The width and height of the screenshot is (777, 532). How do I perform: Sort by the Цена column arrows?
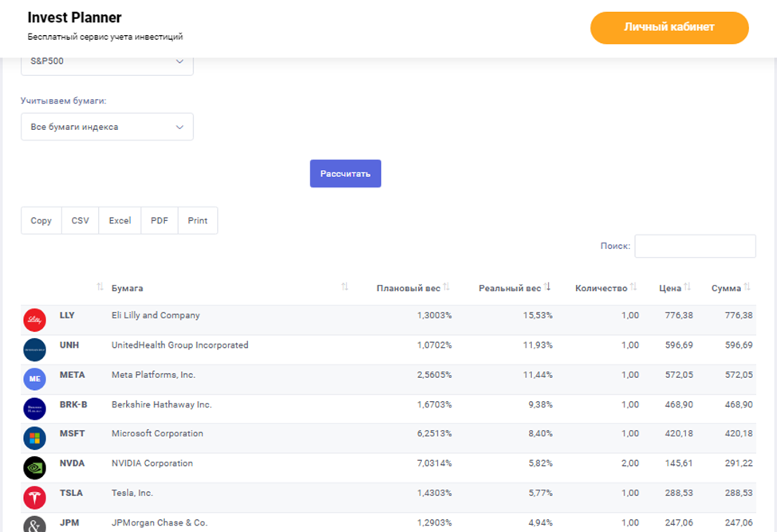(x=688, y=287)
